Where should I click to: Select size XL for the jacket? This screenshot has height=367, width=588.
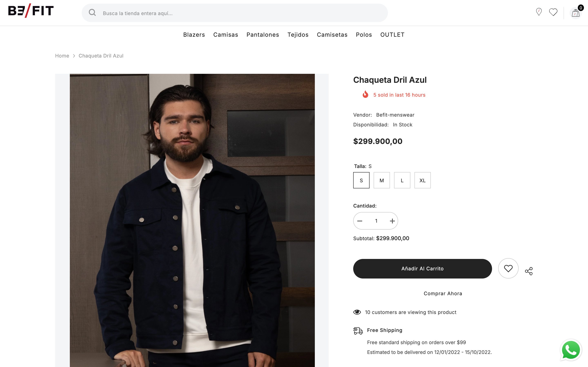tap(423, 180)
